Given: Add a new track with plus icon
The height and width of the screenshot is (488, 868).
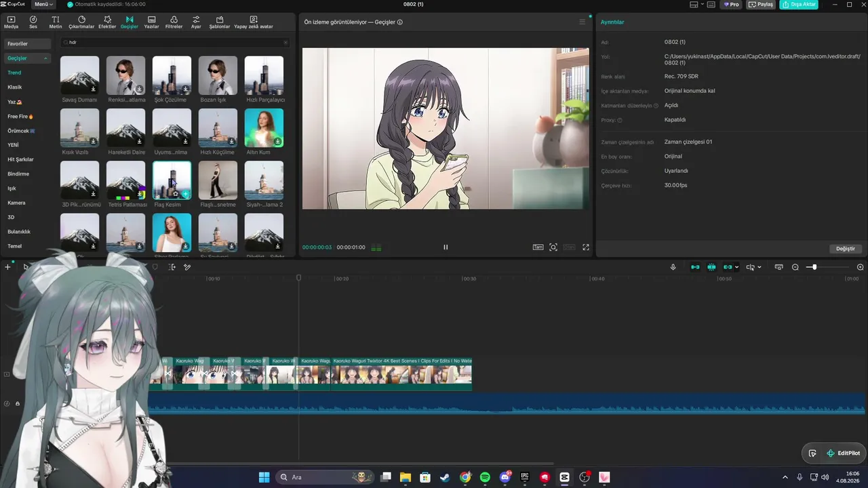Looking at the screenshot, I should pyautogui.click(x=7, y=267).
